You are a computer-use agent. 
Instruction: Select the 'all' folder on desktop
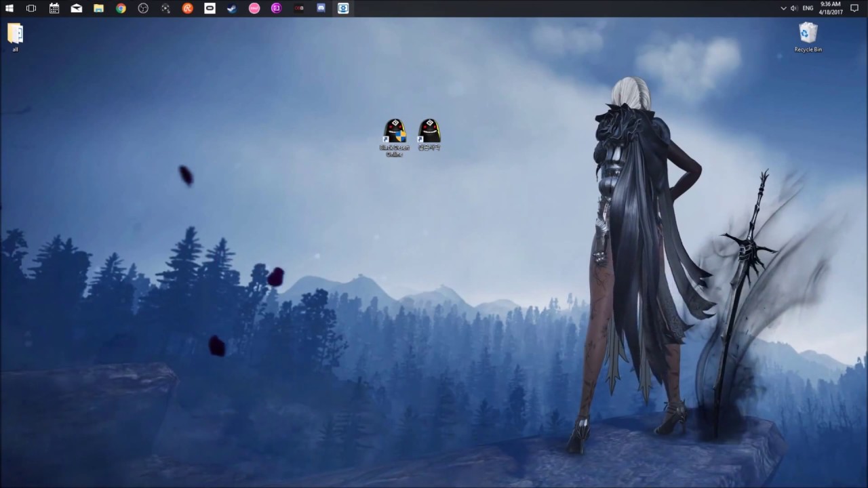[x=15, y=37]
